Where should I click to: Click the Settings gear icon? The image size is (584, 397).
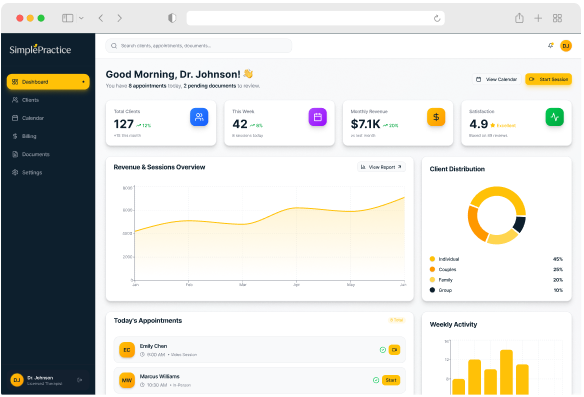[x=15, y=172]
